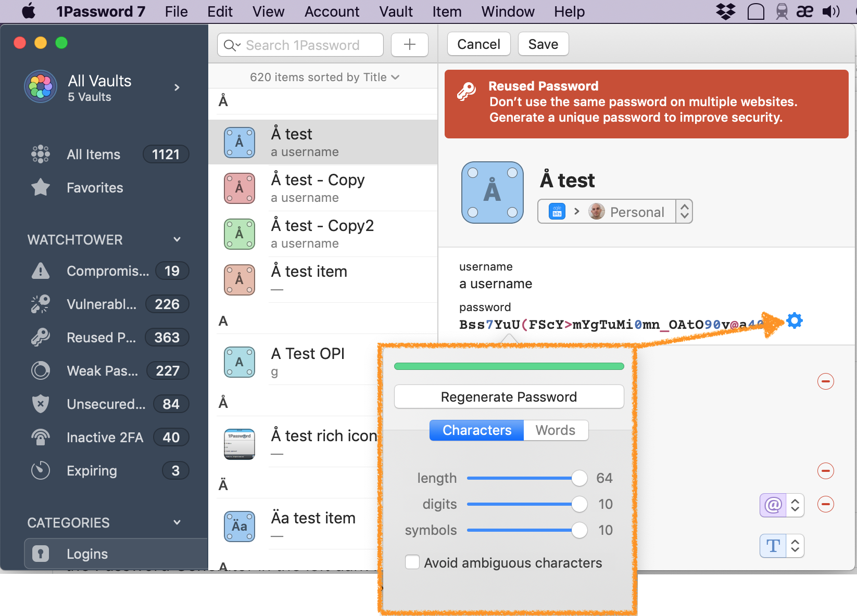Open the Help menu
The image size is (857, 616).
click(x=569, y=11)
